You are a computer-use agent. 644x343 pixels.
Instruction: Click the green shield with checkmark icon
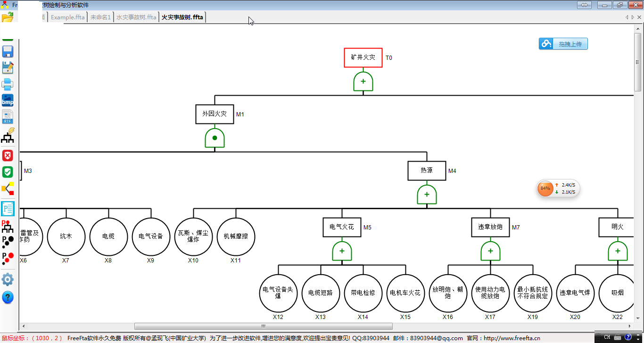click(x=8, y=172)
